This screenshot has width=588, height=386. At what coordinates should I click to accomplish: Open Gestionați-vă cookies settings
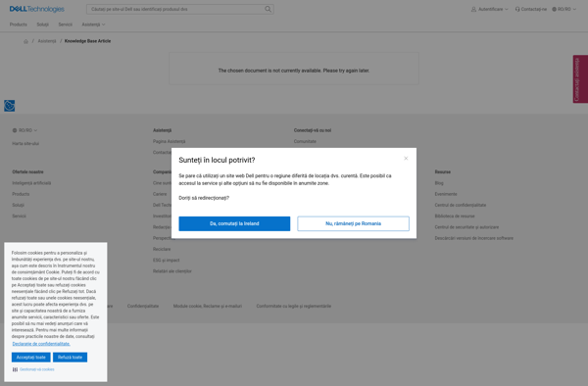tap(37, 369)
